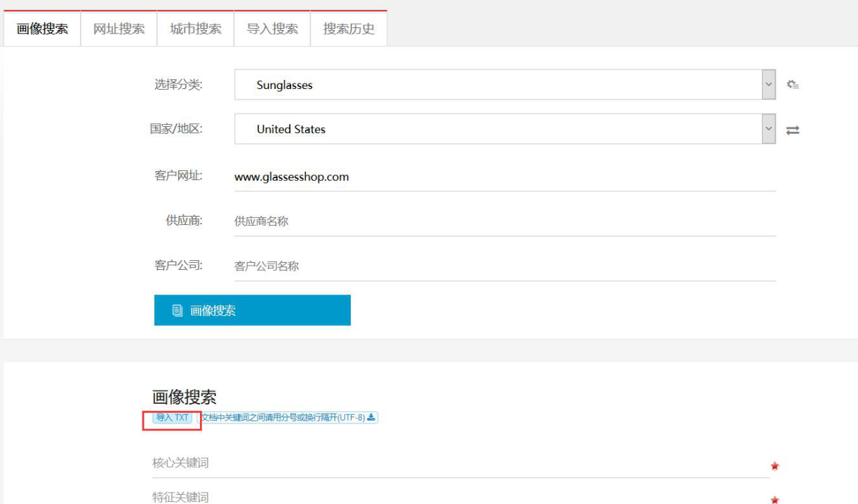Click the 供应商名称 input field

pos(504,222)
